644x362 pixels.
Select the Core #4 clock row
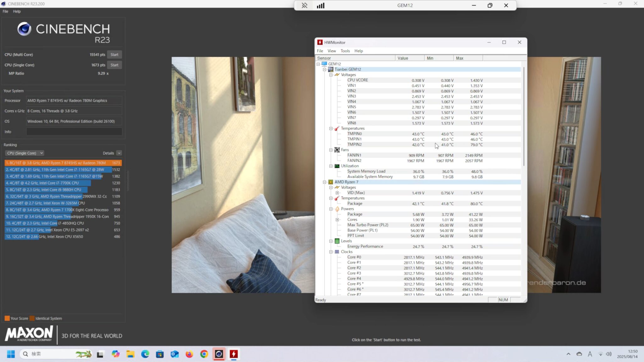(x=418, y=279)
